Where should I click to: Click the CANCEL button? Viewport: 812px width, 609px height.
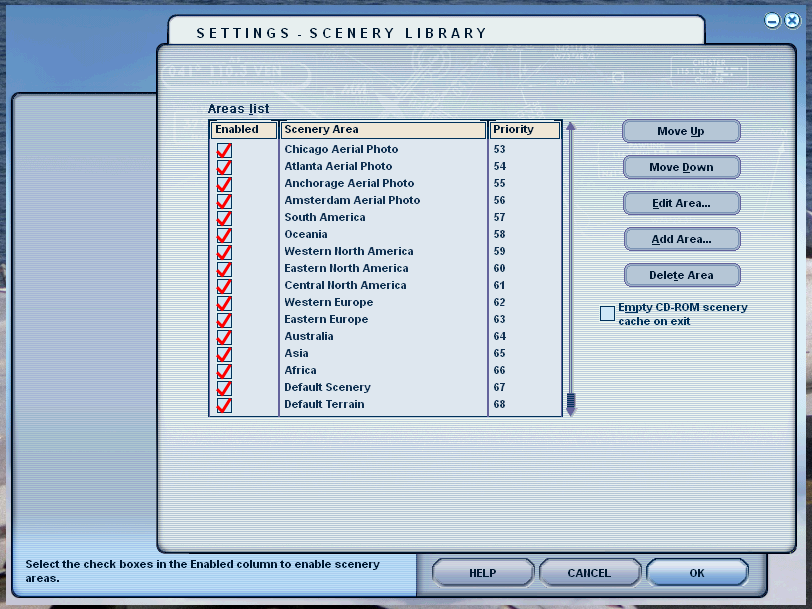589,573
